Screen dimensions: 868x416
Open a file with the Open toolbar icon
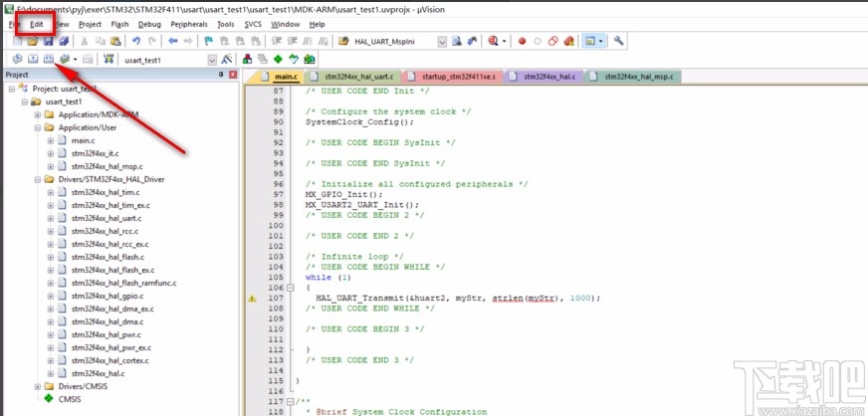point(33,41)
